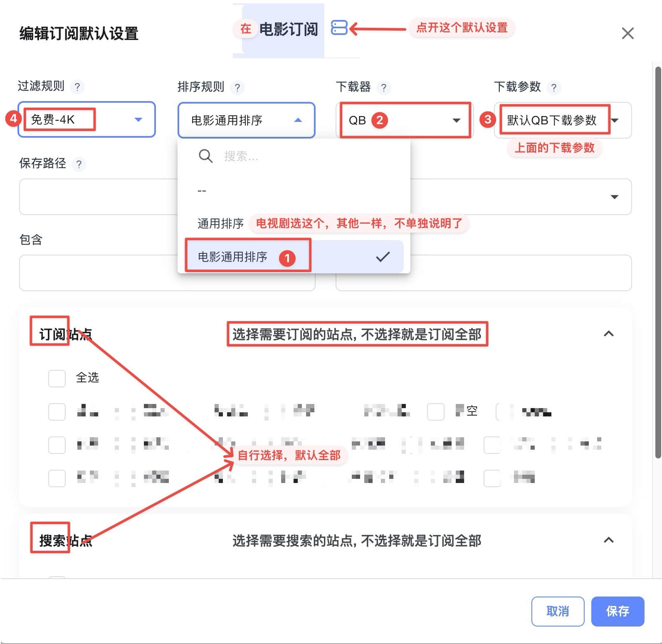Click the 取消 button
The height and width of the screenshot is (644, 662).
(558, 611)
